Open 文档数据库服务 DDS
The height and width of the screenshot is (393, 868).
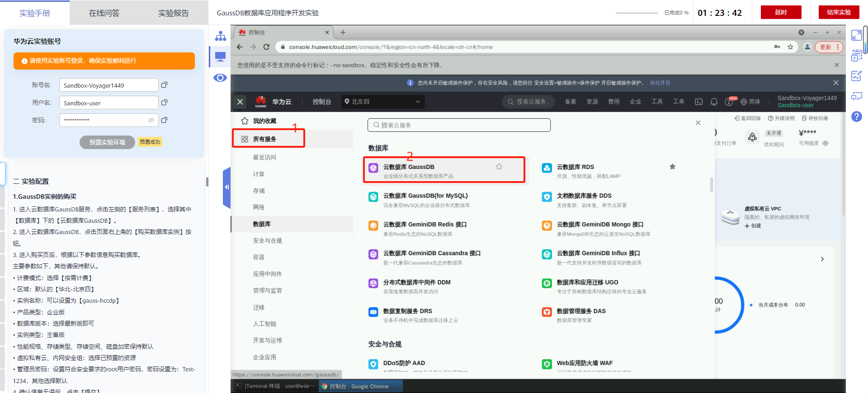click(x=584, y=196)
